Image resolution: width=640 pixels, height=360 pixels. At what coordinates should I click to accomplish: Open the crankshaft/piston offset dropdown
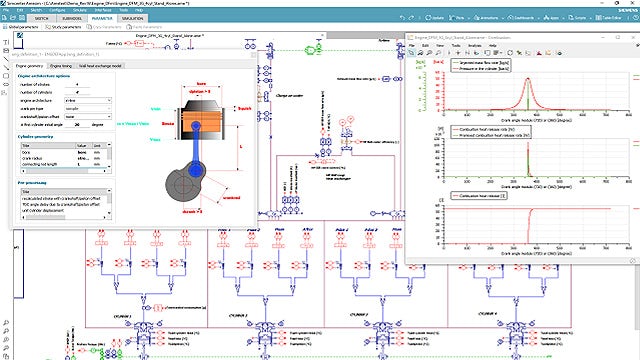88,117
